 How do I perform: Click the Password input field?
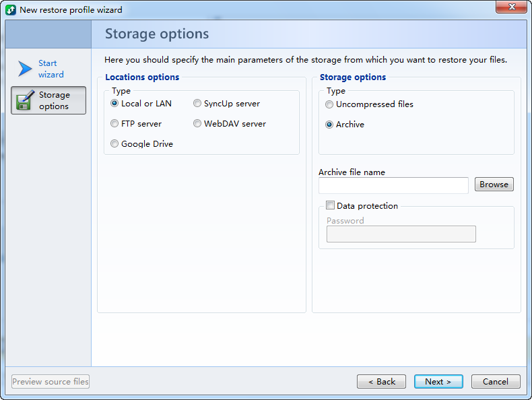(401, 234)
